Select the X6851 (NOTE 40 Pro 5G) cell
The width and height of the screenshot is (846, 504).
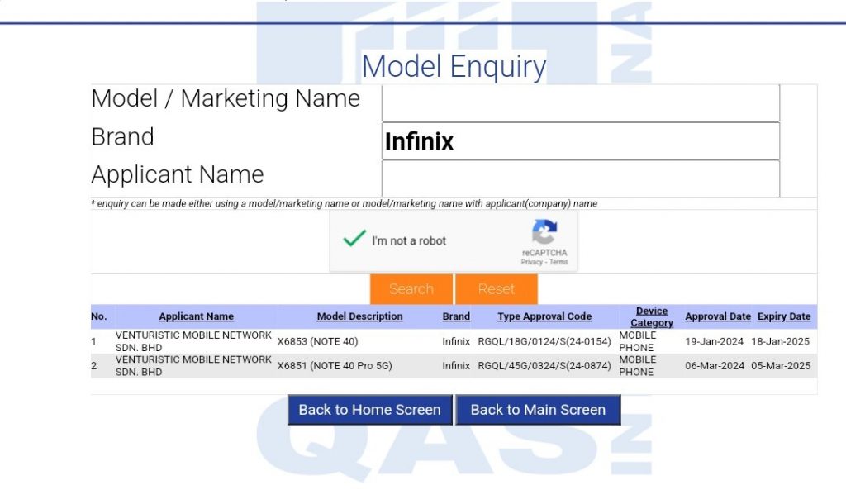point(335,366)
